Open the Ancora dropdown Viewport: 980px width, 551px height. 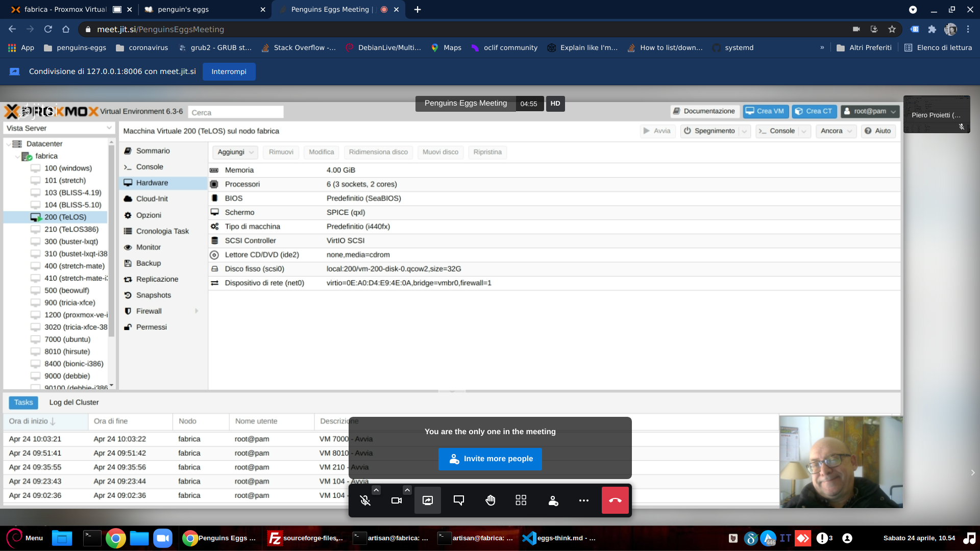click(836, 131)
